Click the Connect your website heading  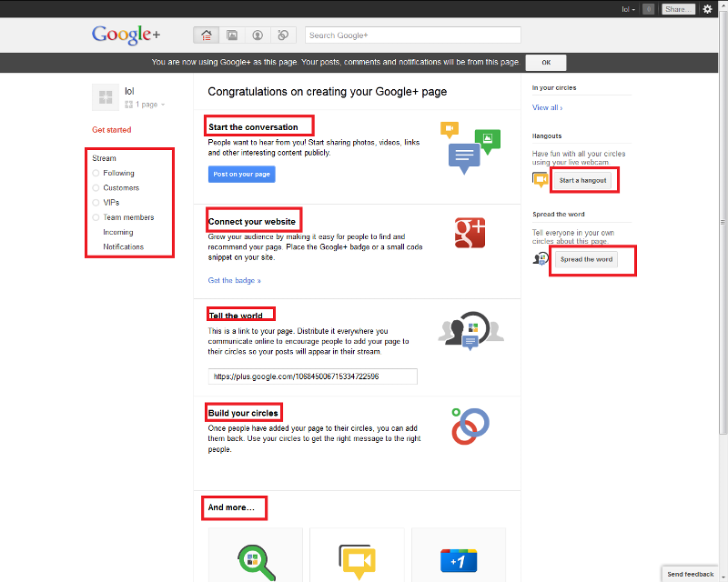[252, 221]
